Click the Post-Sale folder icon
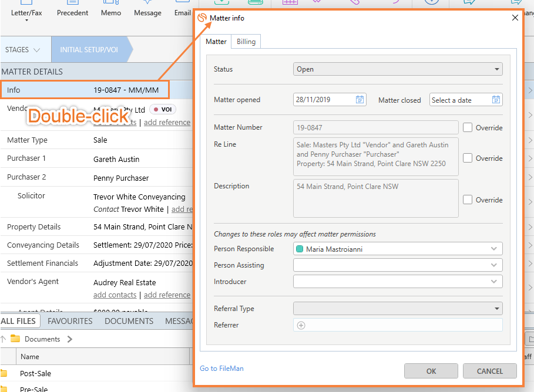The height and width of the screenshot is (392, 534). 5,373
